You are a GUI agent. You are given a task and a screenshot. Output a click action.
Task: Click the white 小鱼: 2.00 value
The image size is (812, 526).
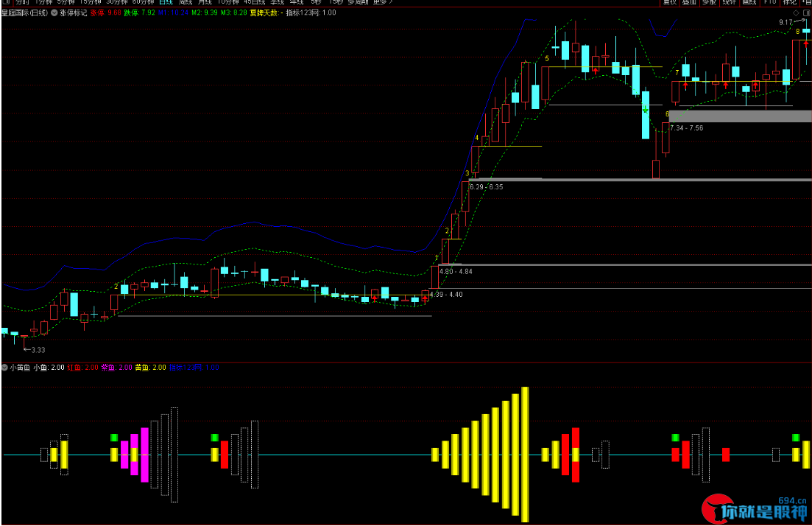click(49, 368)
